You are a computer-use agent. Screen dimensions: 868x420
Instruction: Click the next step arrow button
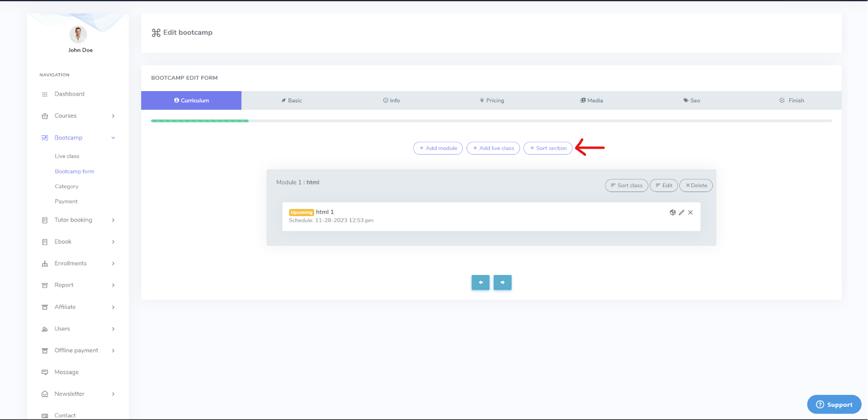502,283
